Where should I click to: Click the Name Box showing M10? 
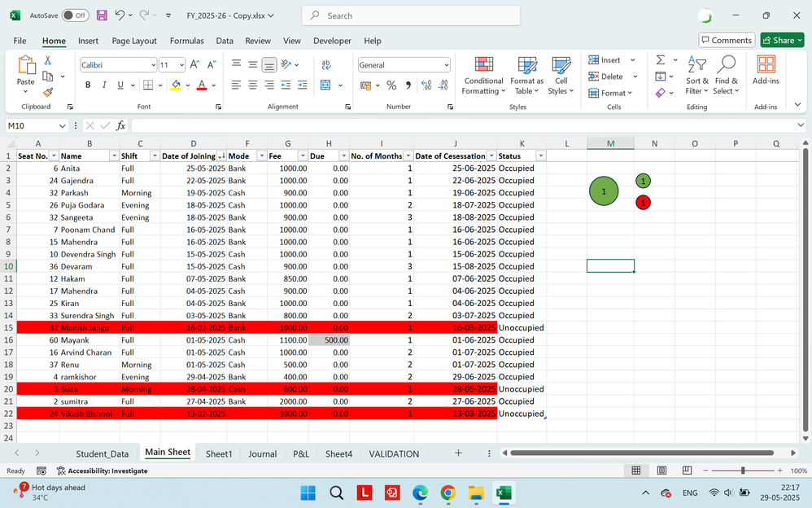pos(31,125)
